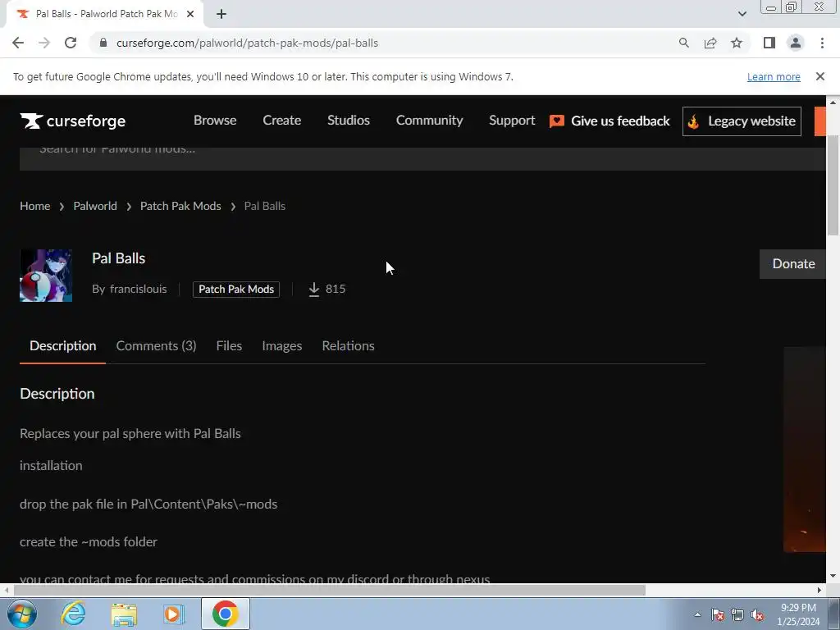The image size is (840, 630).
Task: Expand the tab search chevron
Action: pyautogui.click(x=742, y=14)
